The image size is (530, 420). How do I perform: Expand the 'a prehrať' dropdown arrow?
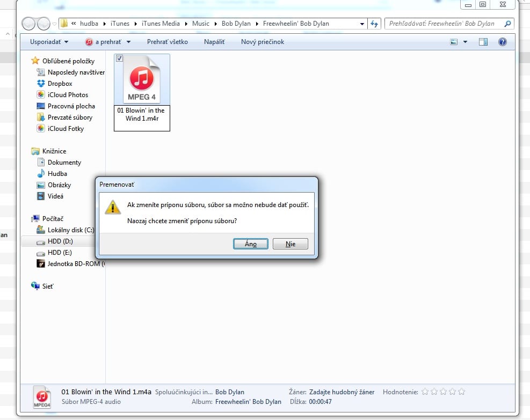[x=129, y=42]
